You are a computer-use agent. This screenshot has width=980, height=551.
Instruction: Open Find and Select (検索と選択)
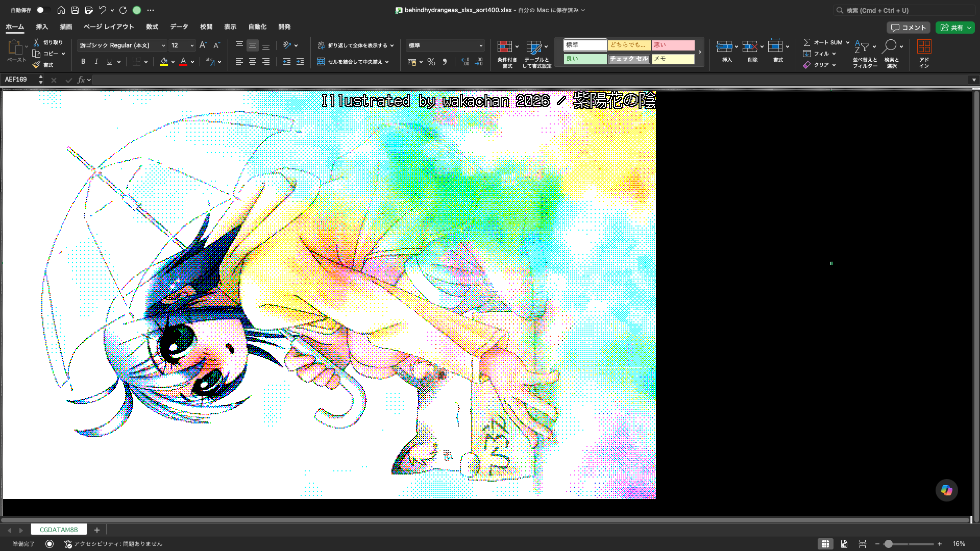pyautogui.click(x=892, y=54)
